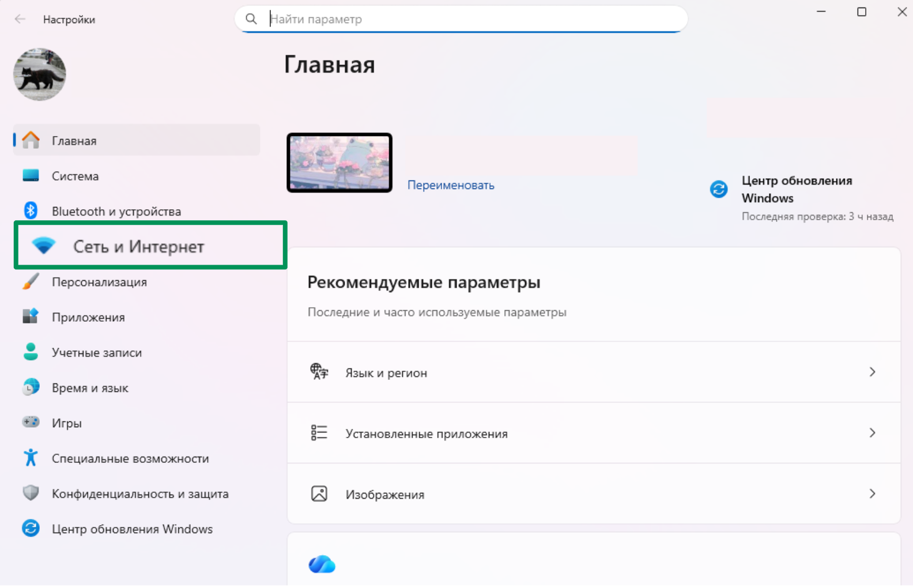Click the paintbrush Персонализация icon
This screenshot has width=913, height=588.
[31, 282]
